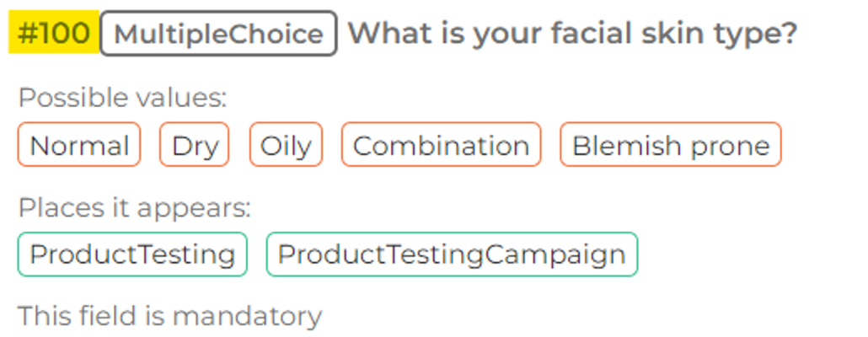
Task: Click the green-outlined ProductTesting chip
Action: (x=132, y=254)
